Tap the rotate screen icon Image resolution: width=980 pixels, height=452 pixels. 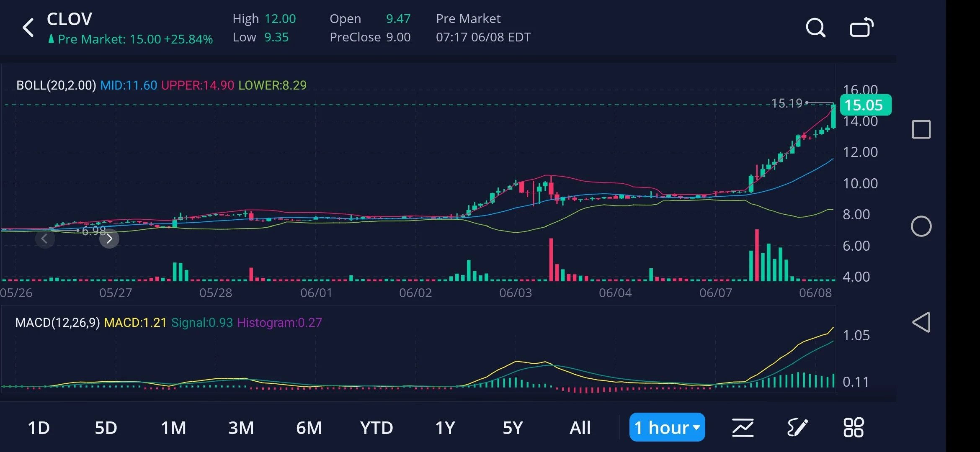[861, 28]
